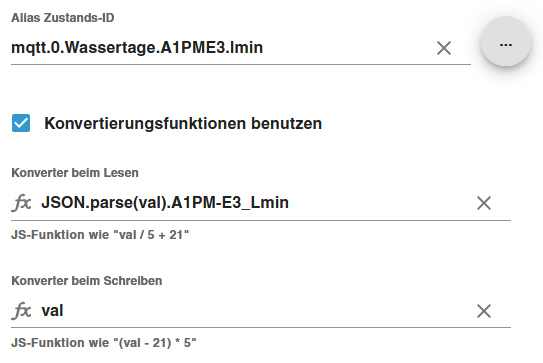Click the helper text "(val - 21) * 5"
543x363 pixels.
(x=104, y=343)
